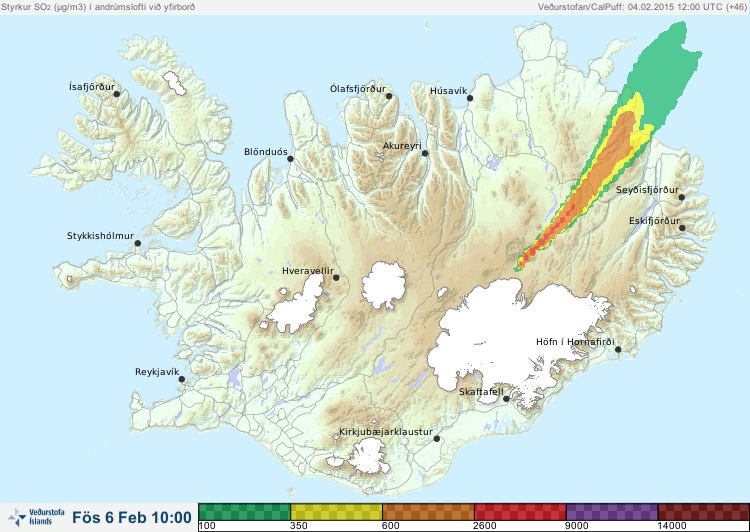Click the Seyðisfjörður location dot
Screen dimensions: 750x532
click(682, 197)
